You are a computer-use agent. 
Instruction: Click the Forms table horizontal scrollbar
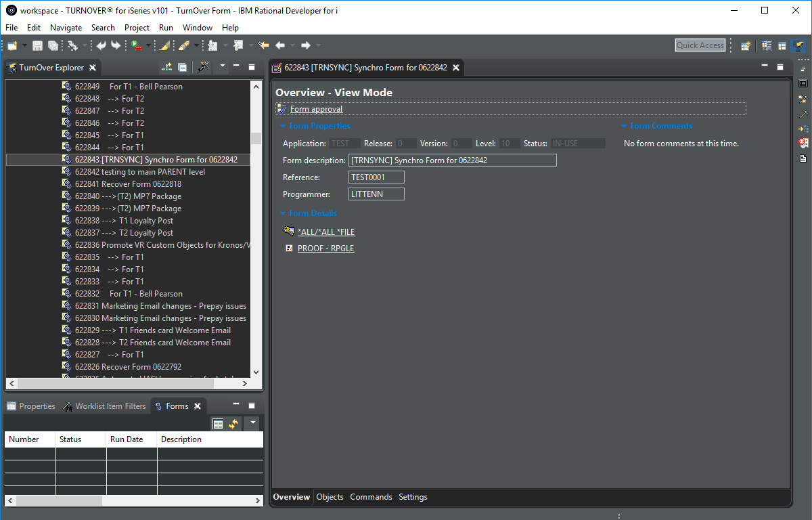[134, 501]
